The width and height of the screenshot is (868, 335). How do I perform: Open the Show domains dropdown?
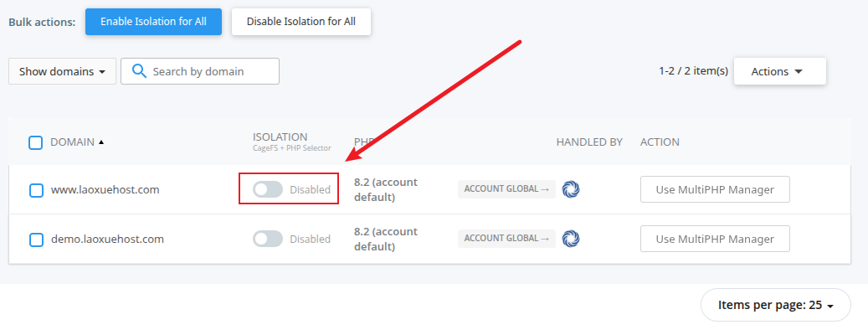tap(62, 71)
